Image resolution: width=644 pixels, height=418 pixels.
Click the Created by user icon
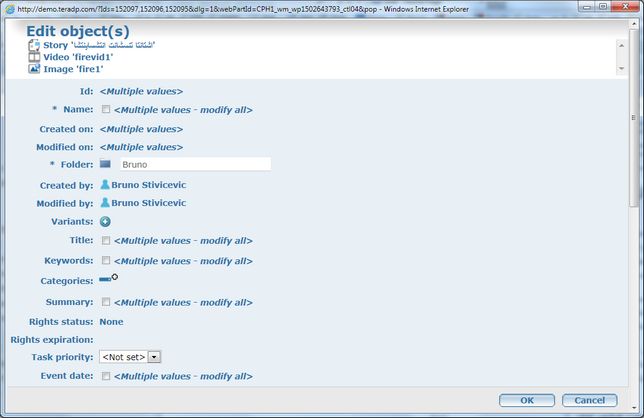[105, 185]
